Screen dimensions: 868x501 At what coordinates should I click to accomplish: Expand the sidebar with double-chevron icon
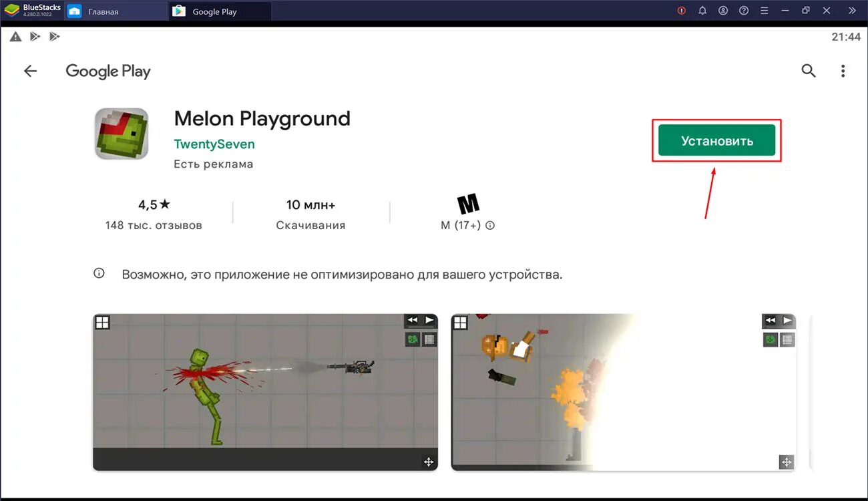pyautogui.click(x=852, y=11)
